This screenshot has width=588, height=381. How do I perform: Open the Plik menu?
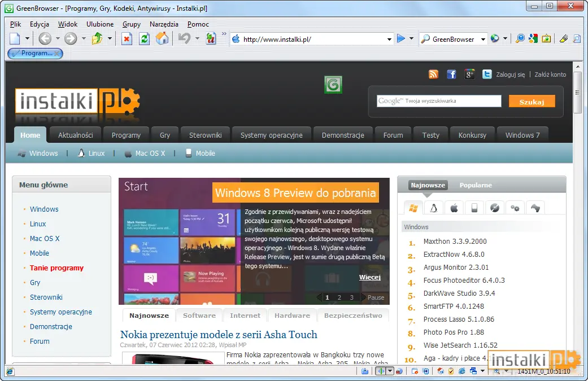(x=15, y=24)
